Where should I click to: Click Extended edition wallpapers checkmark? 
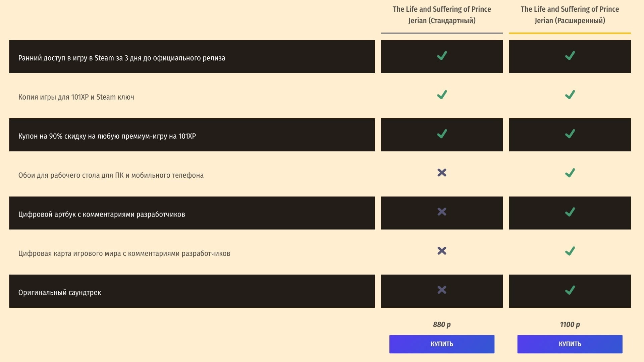(x=570, y=173)
